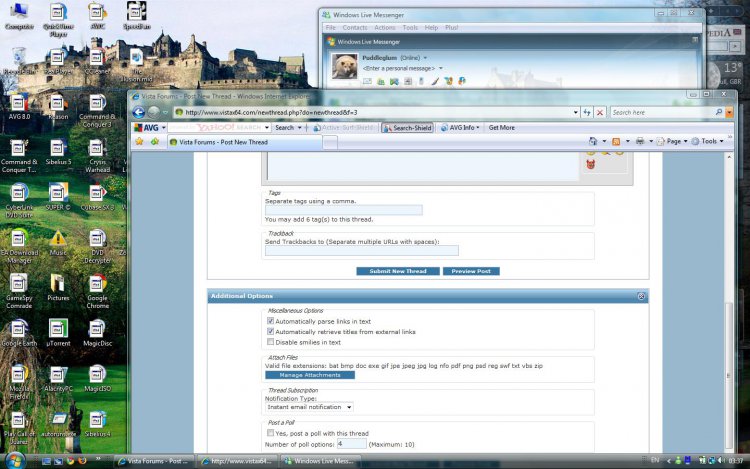Open the Messenger Online status dropdown
Viewport: 750px width, 469px height.
[x=425, y=58]
